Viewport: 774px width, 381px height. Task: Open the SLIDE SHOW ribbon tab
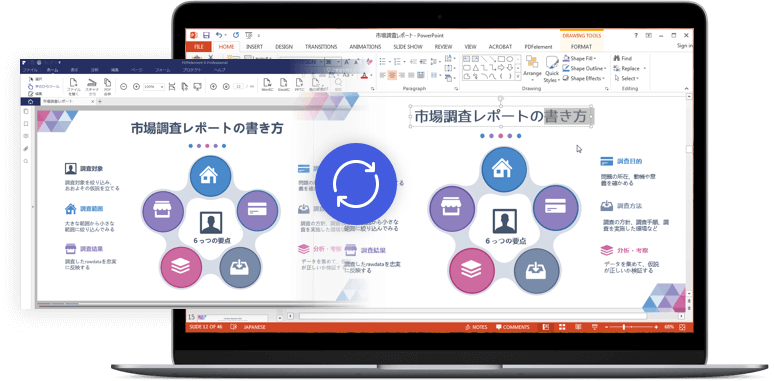pyautogui.click(x=408, y=47)
